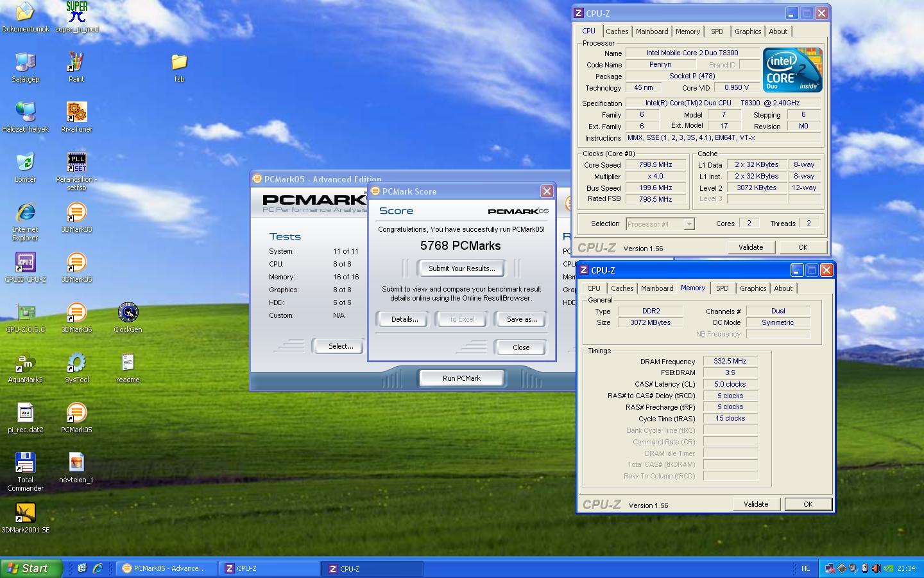Switch to CPU tab in lower CPU-Z window
The width and height of the screenshot is (924, 578).
click(x=594, y=288)
